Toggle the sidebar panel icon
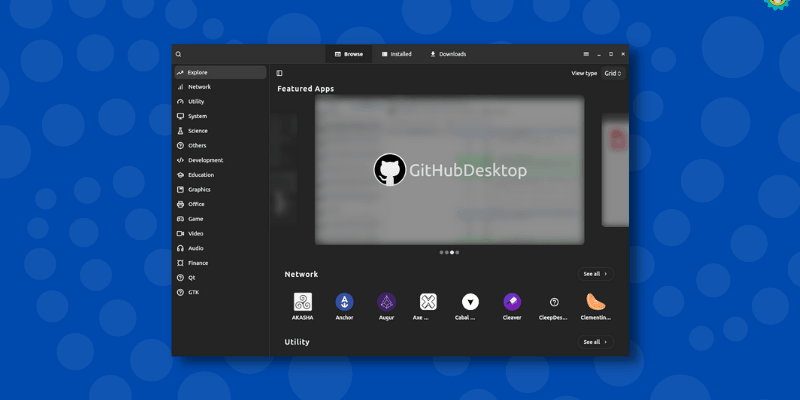The image size is (800, 400). (x=279, y=73)
